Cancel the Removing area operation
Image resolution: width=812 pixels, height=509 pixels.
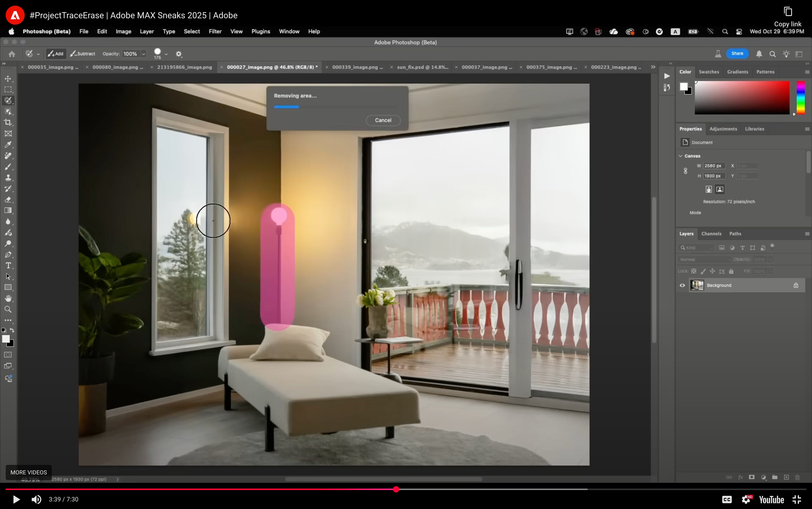pyautogui.click(x=383, y=120)
